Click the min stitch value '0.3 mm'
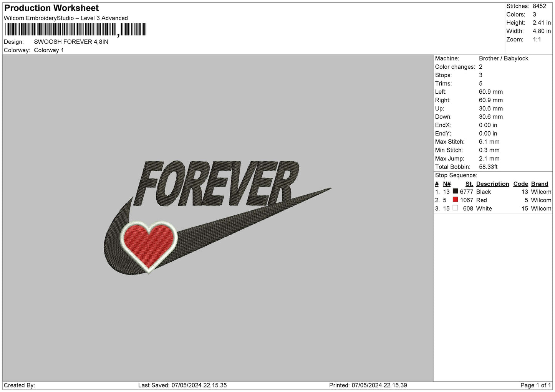This screenshot has height=392, width=555. point(489,150)
